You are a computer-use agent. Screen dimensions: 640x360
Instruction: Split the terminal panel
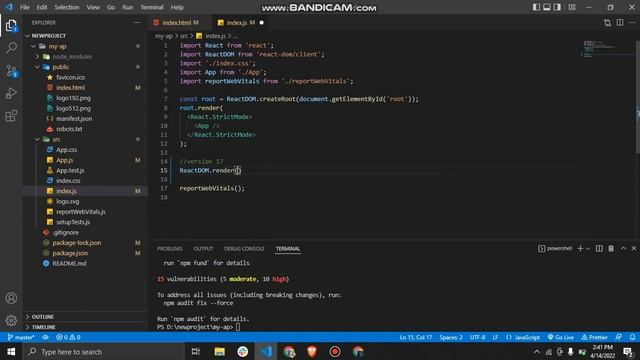(599, 249)
